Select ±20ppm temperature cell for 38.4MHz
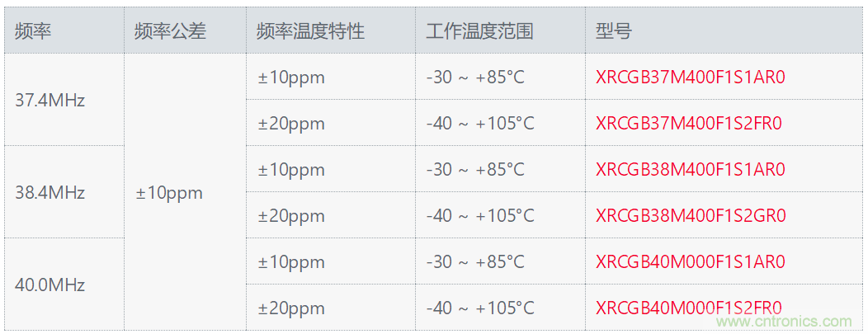The width and height of the screenshot is (868, 334). click(x=331, y=214)
